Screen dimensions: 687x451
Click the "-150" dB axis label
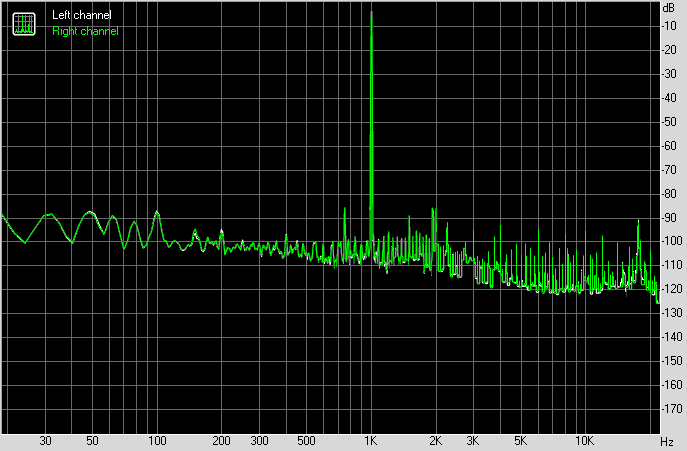pyautogui.click(x=672, y=361)
